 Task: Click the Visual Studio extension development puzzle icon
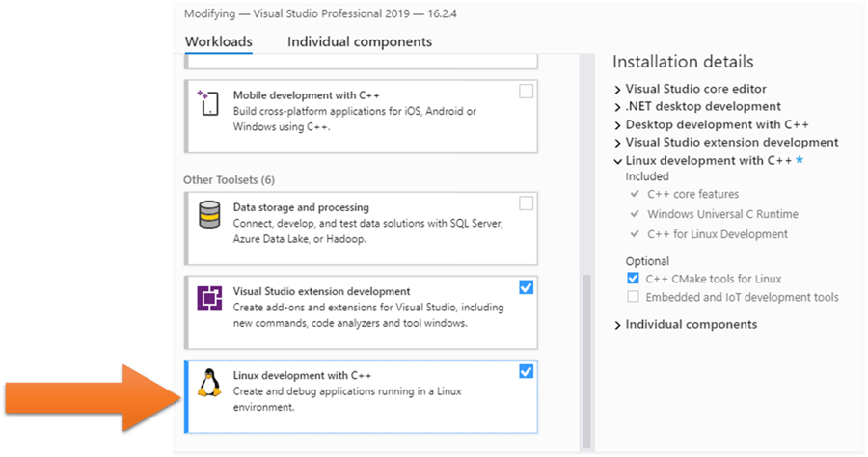209,298
